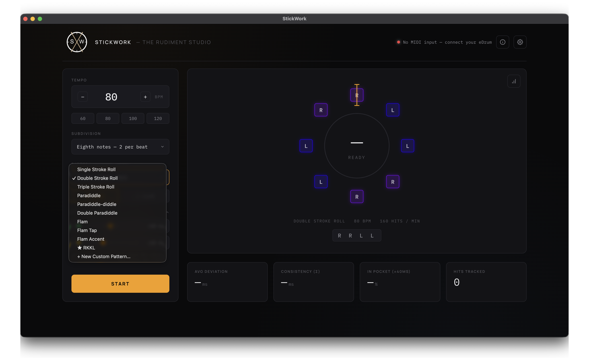Decrease tempo with the minus button

click(x=83, y=97)
